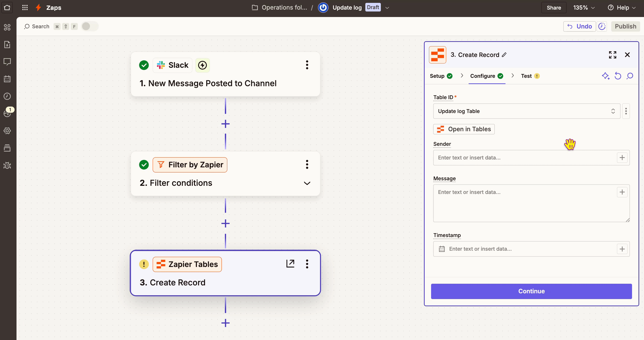
Task: Open three-dot menu on Slack step
Action: point(307,65)
